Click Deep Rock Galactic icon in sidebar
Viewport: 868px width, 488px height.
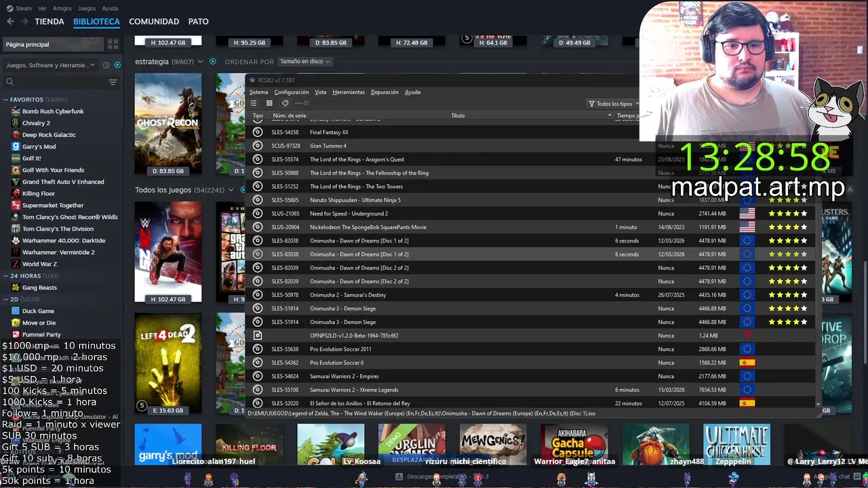[x=16, y=135]
